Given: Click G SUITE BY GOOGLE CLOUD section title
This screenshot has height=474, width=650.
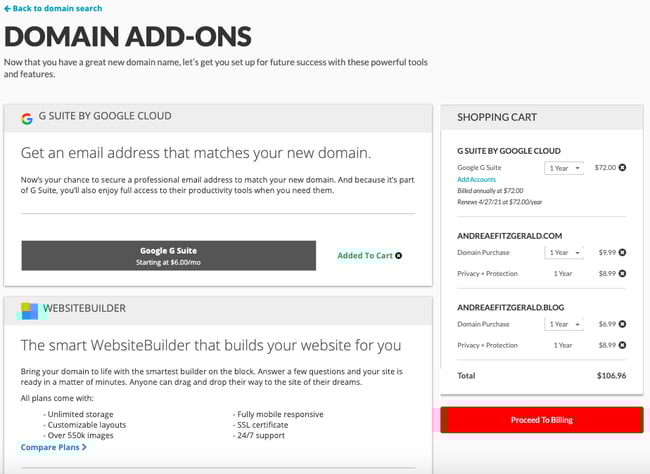Looking at the screenshot, I should click(105, 116).
